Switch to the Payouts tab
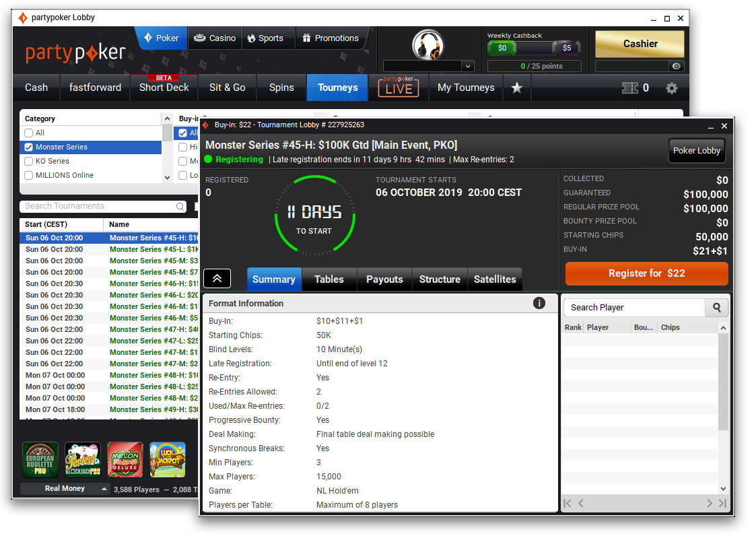This screenshot has width=756, height=538. (x=384, y=279)
